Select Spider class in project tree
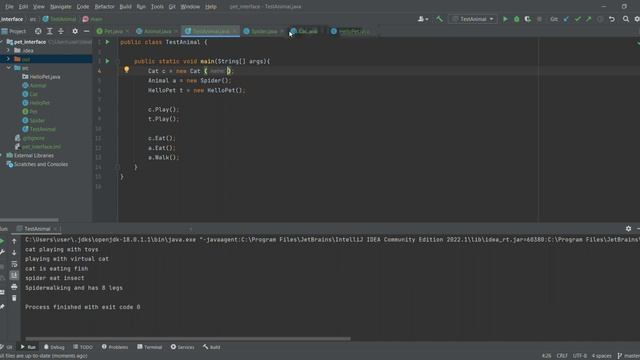 click(x=33, y=120)
